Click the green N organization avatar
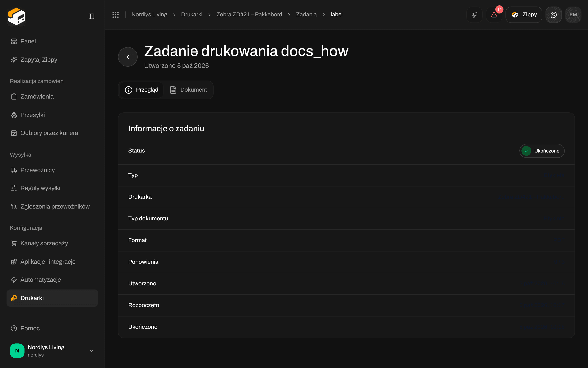This screenshot has width=588, height=368. pyautogui.click(x=17, y=351)
